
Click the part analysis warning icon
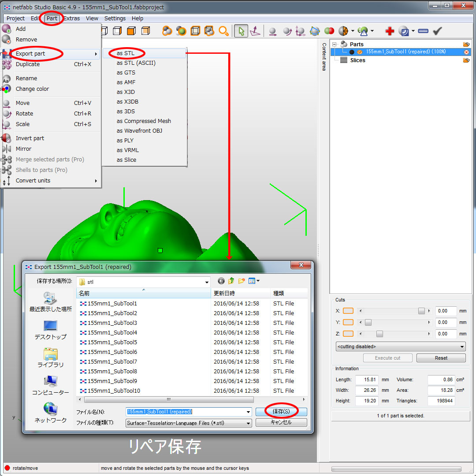coord(363,31)
